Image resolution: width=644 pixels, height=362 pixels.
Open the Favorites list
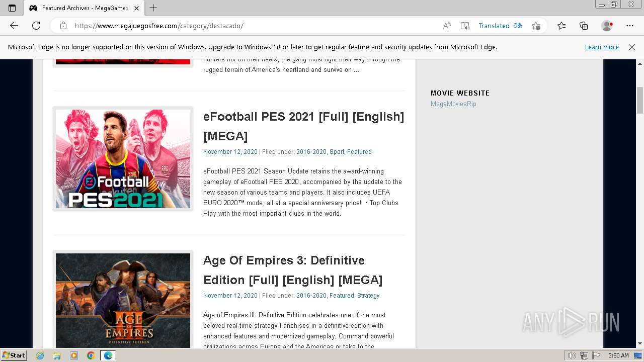tap(561, 26)
